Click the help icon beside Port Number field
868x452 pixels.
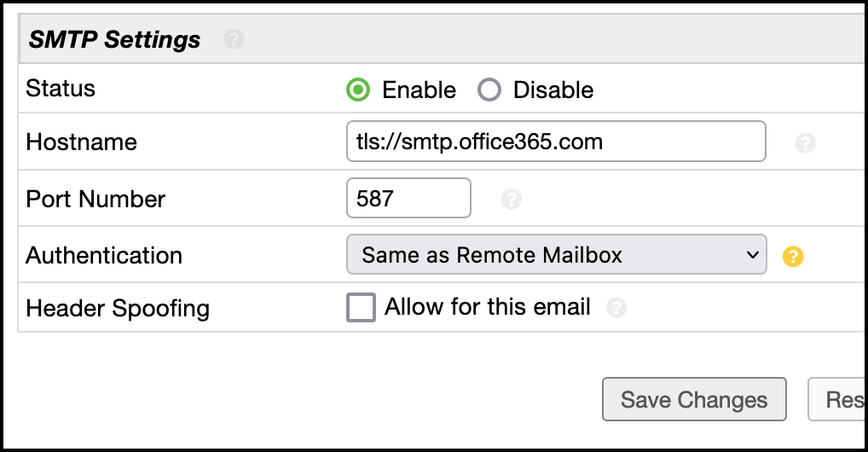(511, 200)
